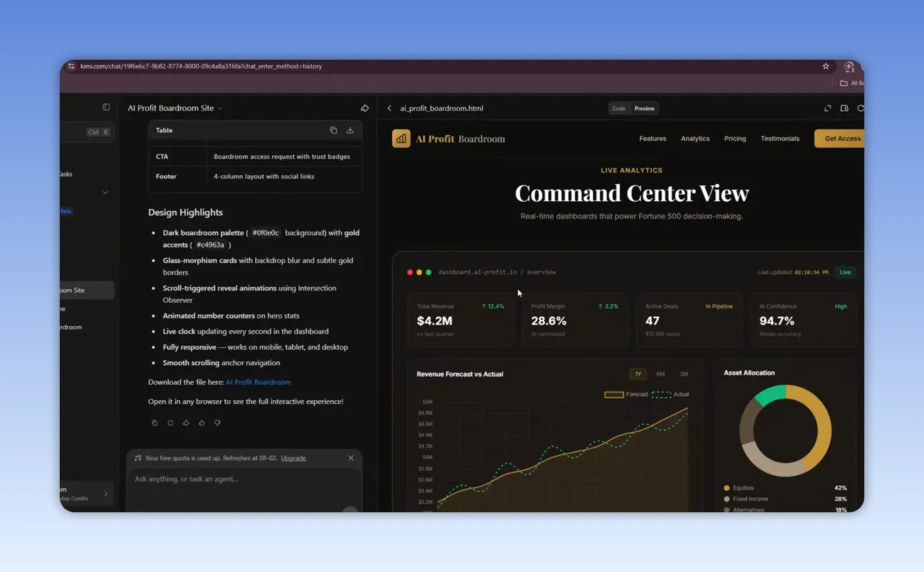Open the AI Profit Boardroom download link

click(x=258, y=382)
